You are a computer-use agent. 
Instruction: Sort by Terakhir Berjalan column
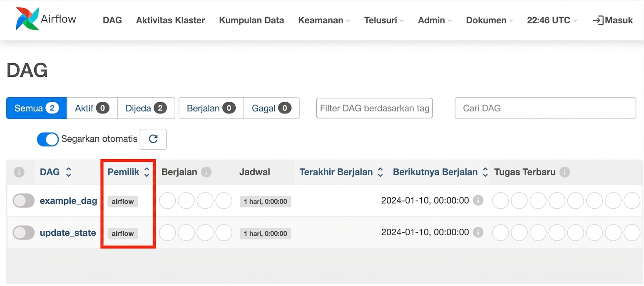point(341,172)
